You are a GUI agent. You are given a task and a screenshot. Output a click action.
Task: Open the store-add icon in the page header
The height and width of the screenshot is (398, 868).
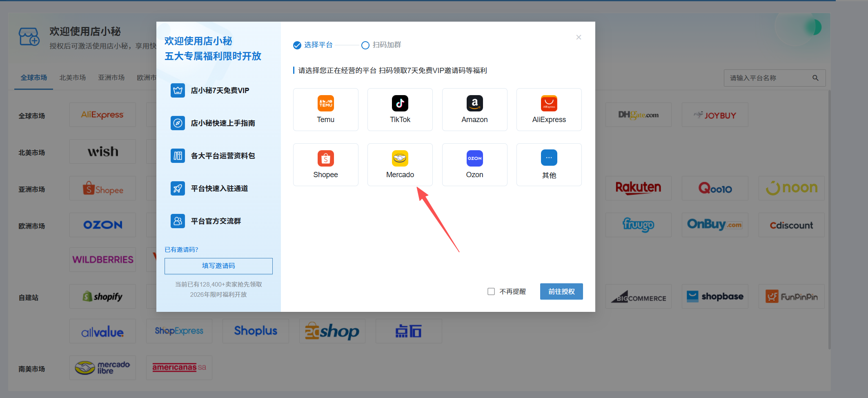(29, 37)
